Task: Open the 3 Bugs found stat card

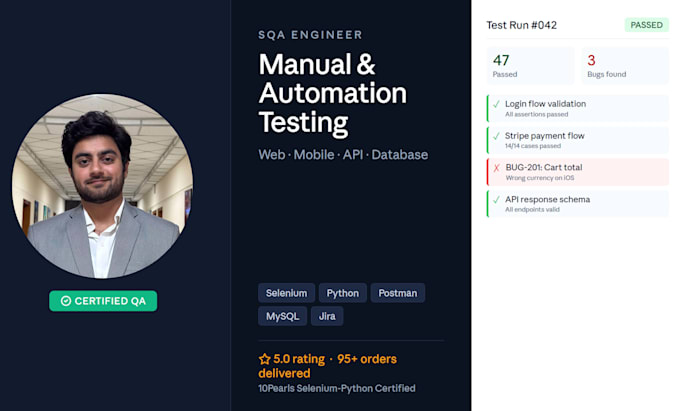Action: tap(625, 66)
